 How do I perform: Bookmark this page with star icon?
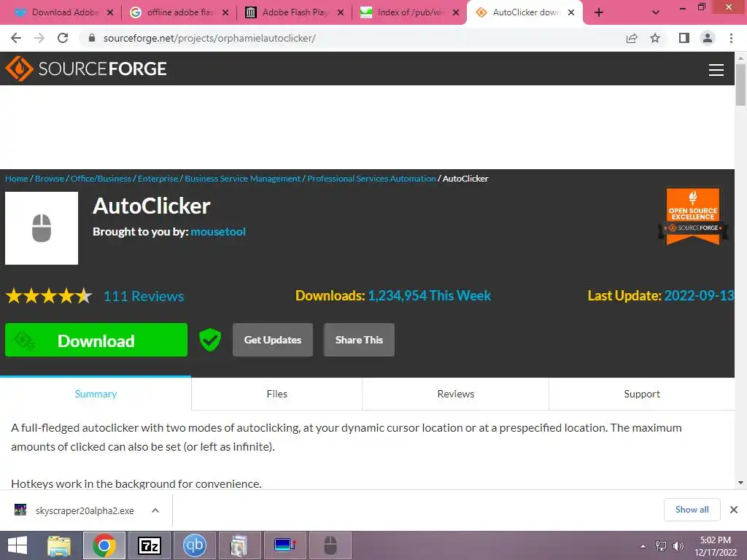click(655, 38)
